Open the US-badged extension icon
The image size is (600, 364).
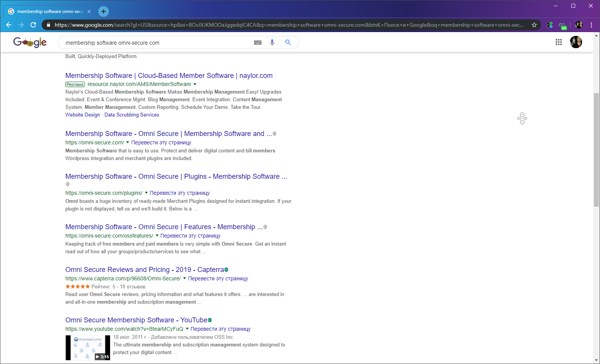pos(563,26)
